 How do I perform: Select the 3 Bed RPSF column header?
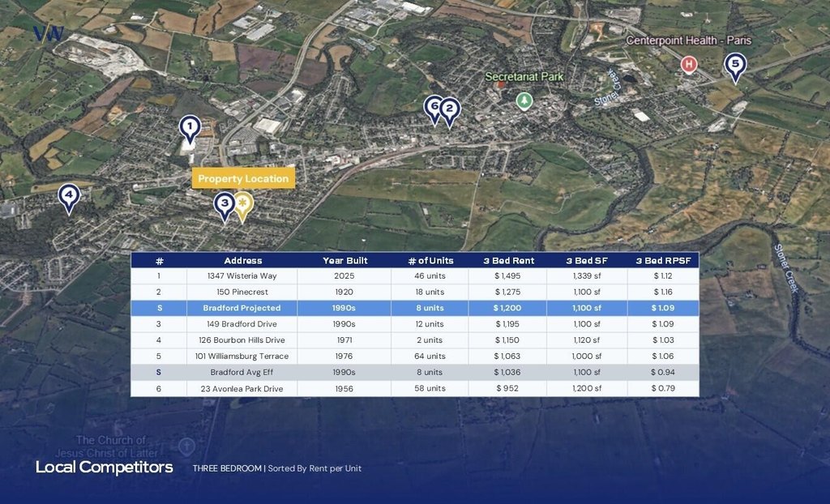point(662,261)
